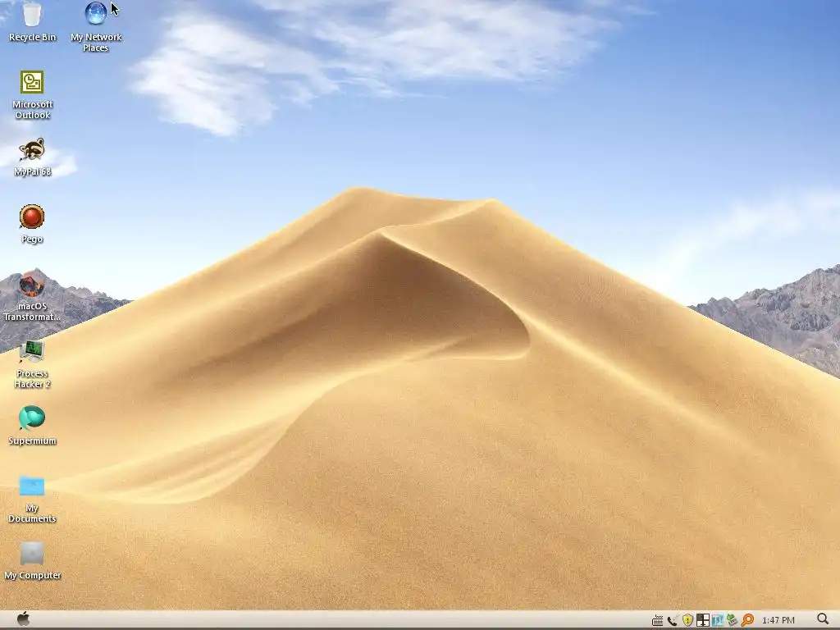
Task: Select the My Documents folder icon
Action: 32,486
